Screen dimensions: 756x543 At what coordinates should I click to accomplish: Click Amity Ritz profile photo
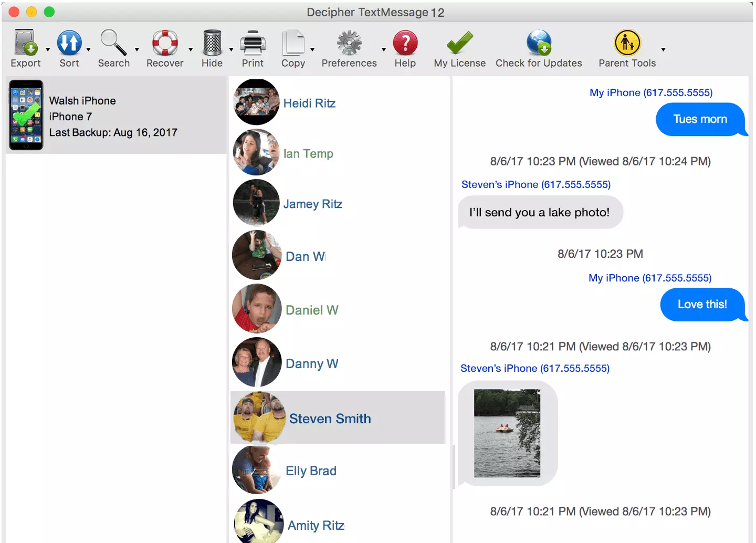coord(259,521)
